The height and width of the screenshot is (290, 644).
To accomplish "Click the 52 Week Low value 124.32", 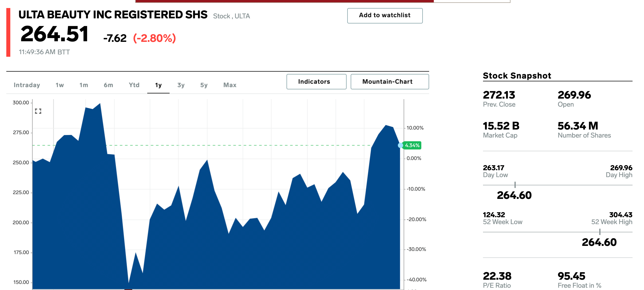I will (x=494, y=215).
